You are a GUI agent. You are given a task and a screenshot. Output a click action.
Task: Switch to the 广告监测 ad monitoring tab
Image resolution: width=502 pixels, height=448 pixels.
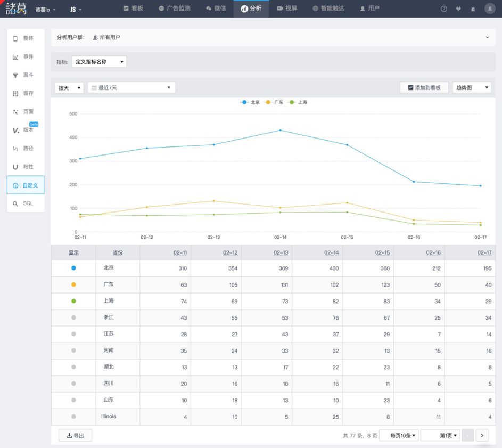pos(175,9)
